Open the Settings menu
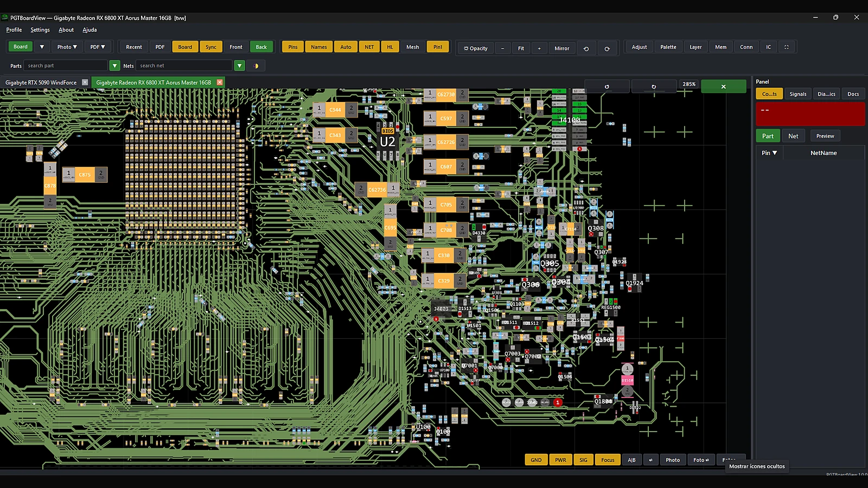 point(40,30)
